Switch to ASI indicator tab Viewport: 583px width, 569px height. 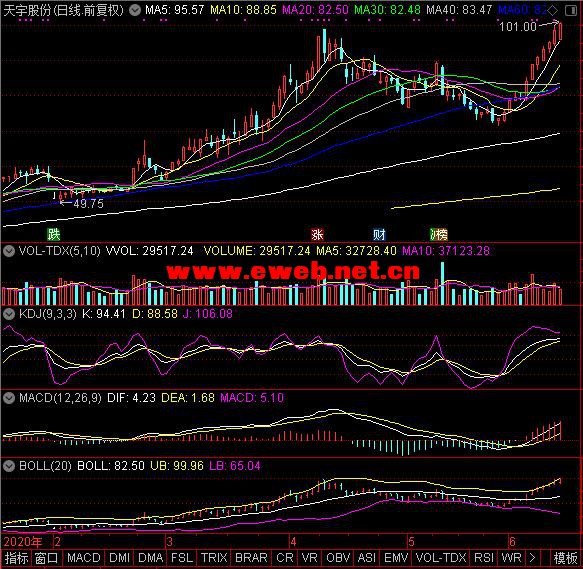click(366, 558)
